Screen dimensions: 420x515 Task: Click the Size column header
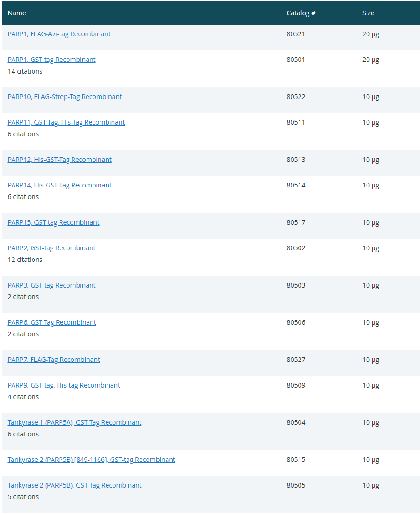tap(368, 13)
